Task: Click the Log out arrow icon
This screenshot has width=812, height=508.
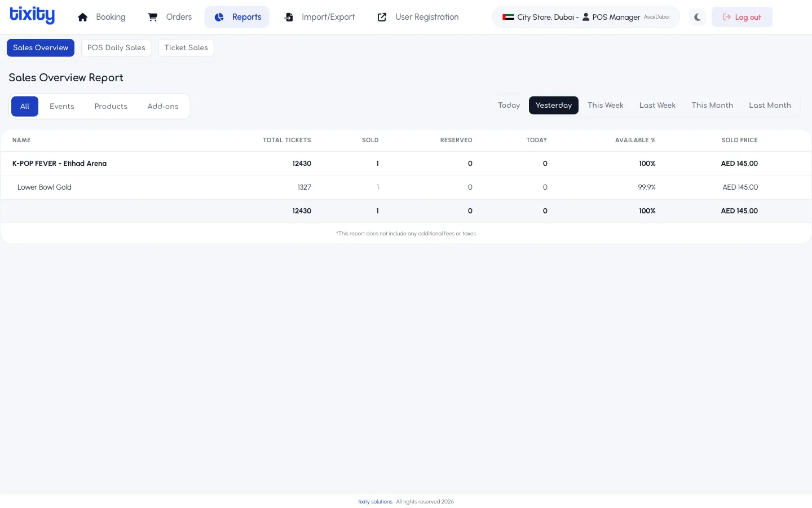Action: coord(727,17)
